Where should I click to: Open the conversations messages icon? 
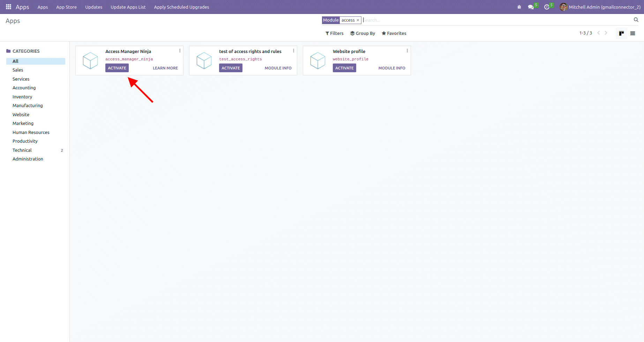[531, 7]
